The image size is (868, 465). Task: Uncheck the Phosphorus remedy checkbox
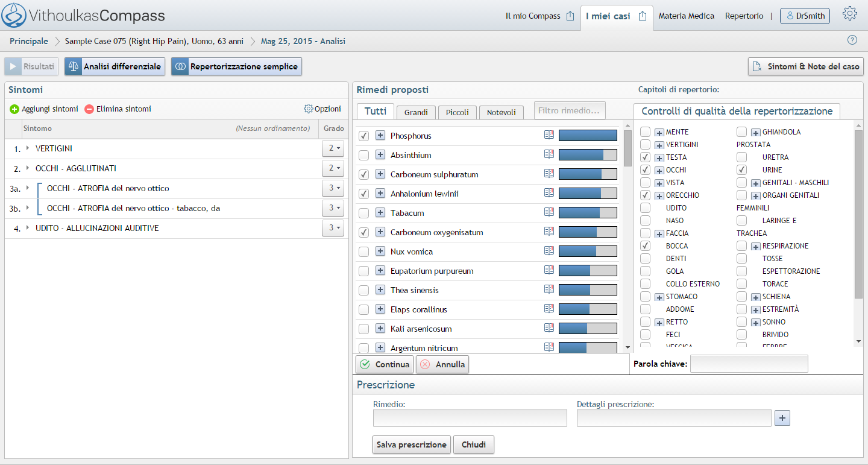click(x=364, y=136)
